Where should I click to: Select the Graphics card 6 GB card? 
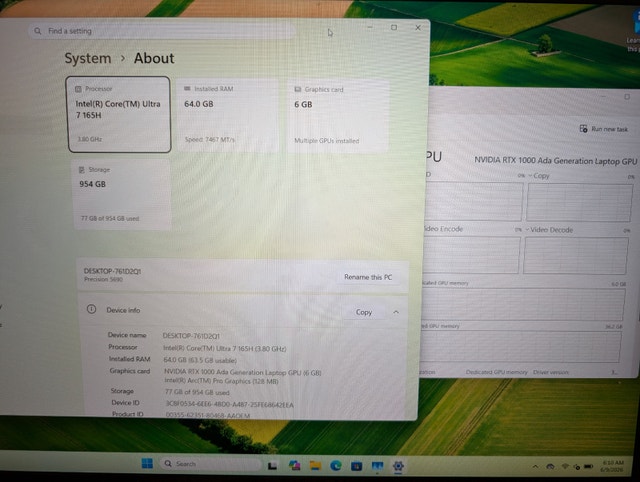[x=337, y=116]
